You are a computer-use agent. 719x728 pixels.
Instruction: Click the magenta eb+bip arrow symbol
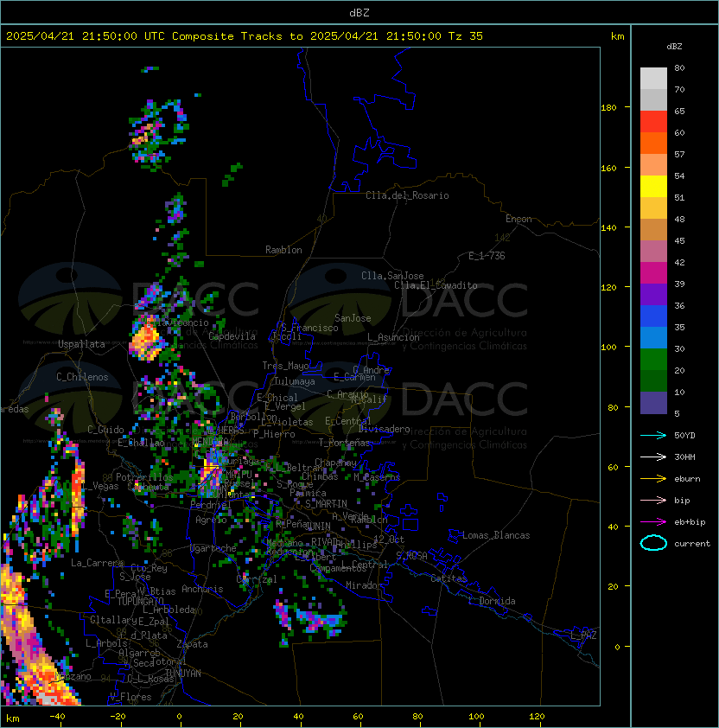tap(653, 522)
